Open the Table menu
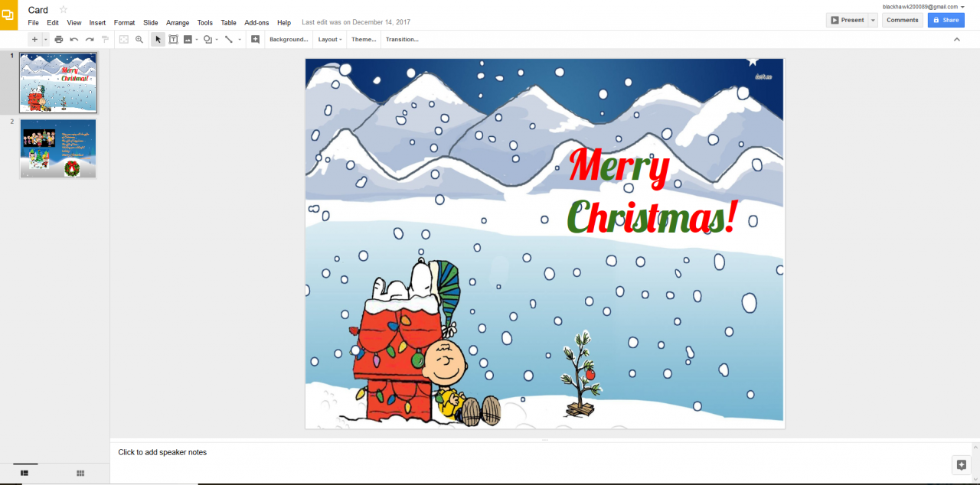This screenshot has width=980, height=485. 228,23
